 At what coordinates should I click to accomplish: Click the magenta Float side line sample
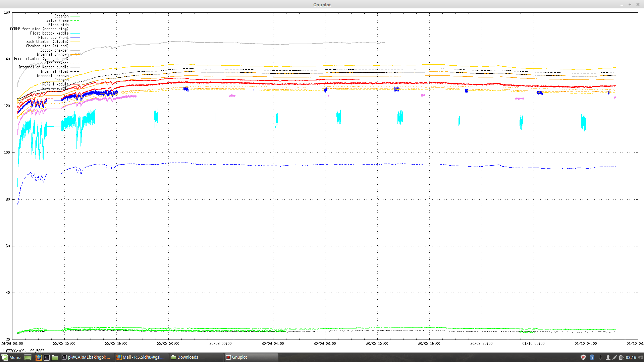click(75, 25)
